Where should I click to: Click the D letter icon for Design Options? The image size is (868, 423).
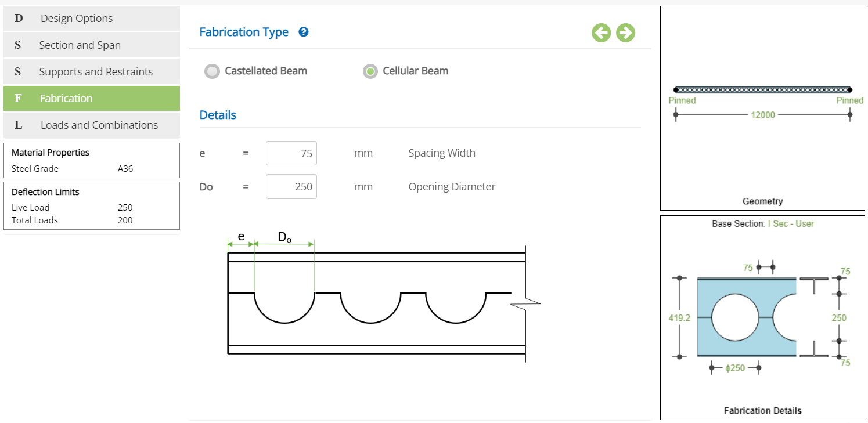coord(19,19)
